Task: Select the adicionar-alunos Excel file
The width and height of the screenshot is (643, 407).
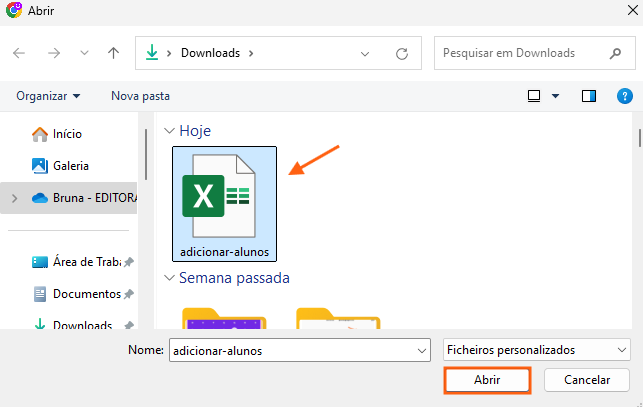Action: point(224,203)
